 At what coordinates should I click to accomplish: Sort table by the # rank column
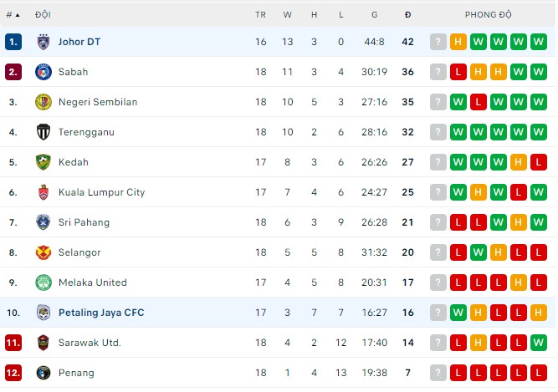pyautogui.click(x=13, y=15)
